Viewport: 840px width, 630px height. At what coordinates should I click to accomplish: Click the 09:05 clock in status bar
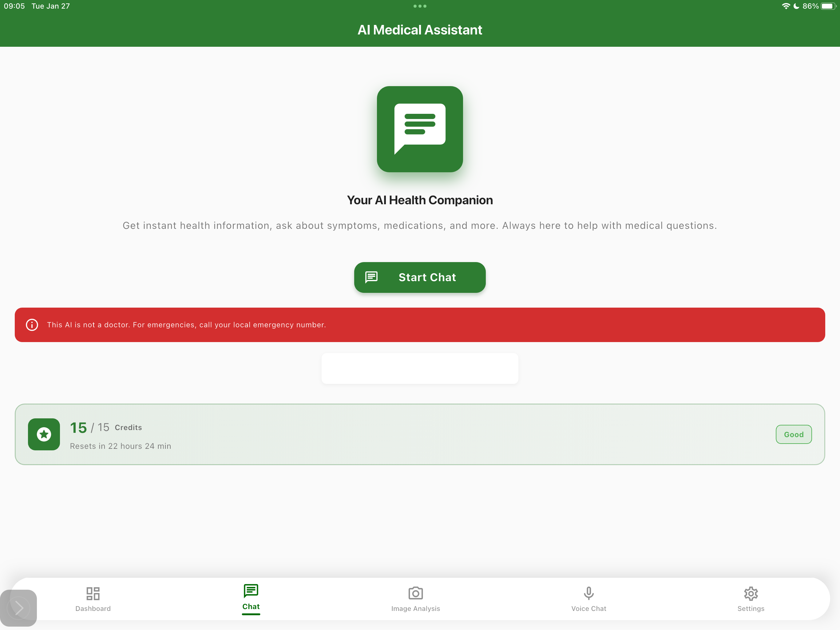(x=14, y=6)
